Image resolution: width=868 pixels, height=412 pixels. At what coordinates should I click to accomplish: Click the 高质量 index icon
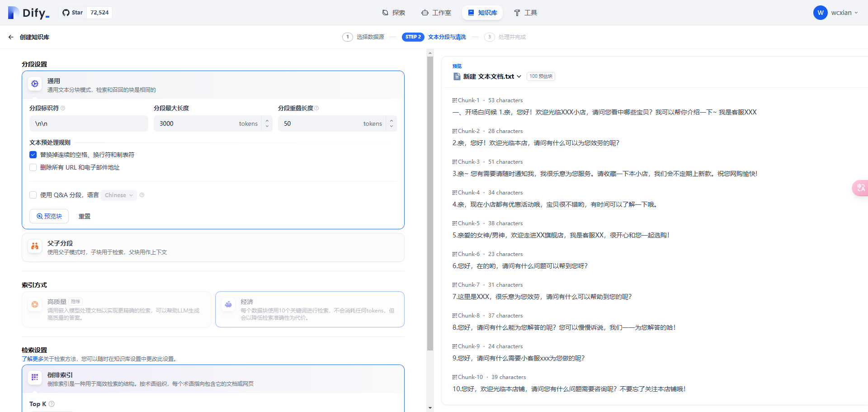coord(35,304)
